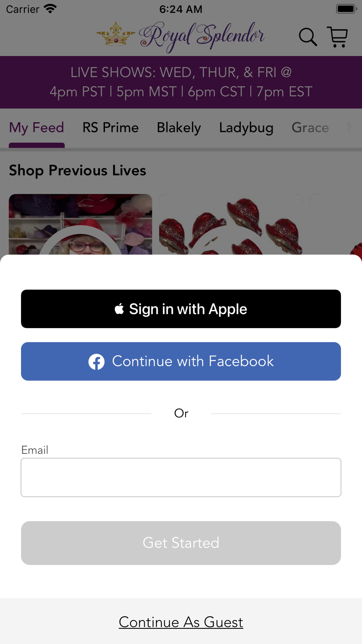This screenshot has width=362, height=644.
Task: Tap the battery indicator icon
Action: point(346,9)
